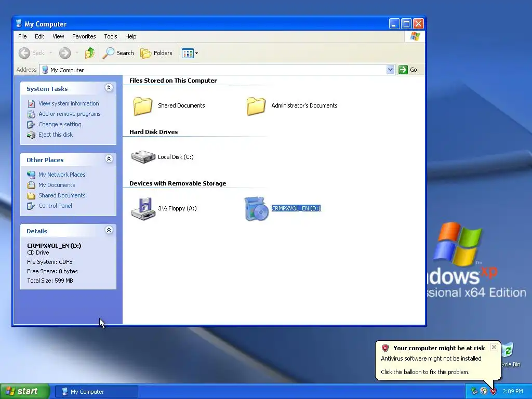This screenshot has width=532, height=399.
Task: Click the Start button
Action: (x=24, y=392)
